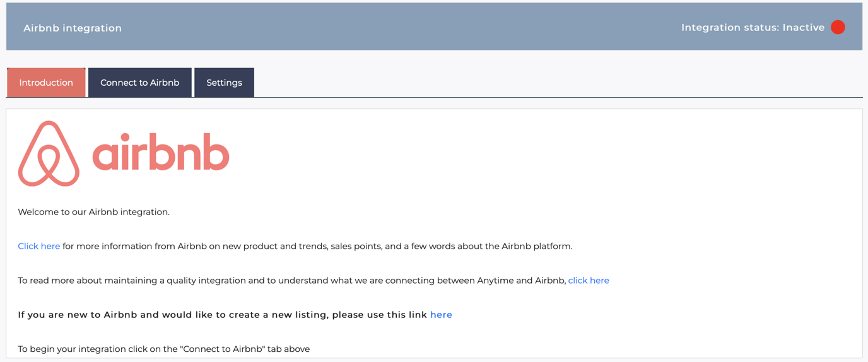868x362 pixels.
Task: Open the Connect to Airbnb tab
Action: (139, 83)
